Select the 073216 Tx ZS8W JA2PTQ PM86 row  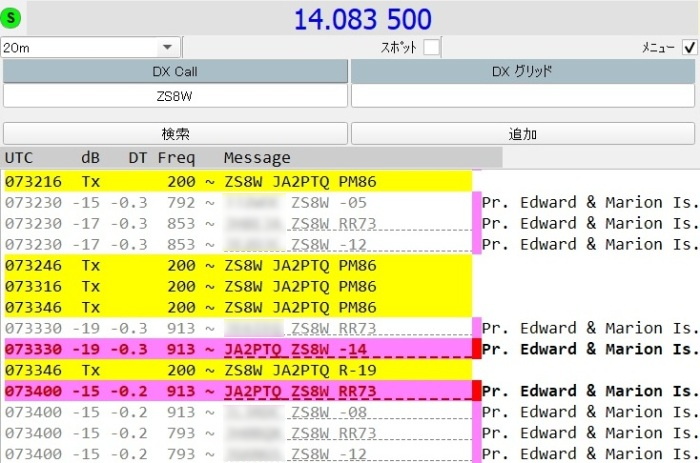238,181
